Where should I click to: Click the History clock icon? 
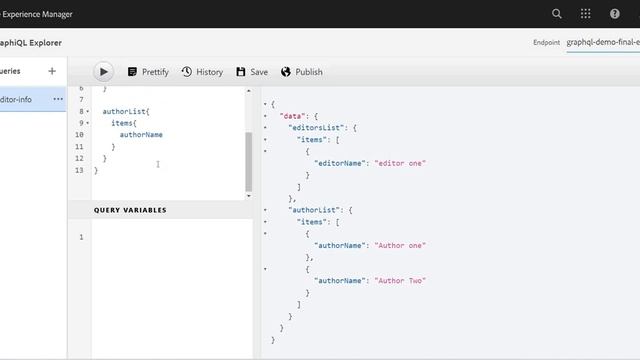point(187,72)
